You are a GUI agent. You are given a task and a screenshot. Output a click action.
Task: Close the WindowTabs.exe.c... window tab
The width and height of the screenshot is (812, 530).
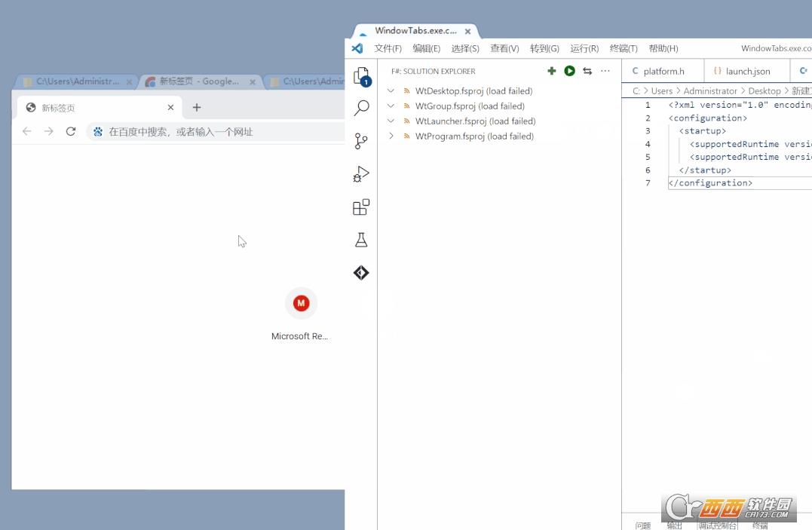coord(467,32)
